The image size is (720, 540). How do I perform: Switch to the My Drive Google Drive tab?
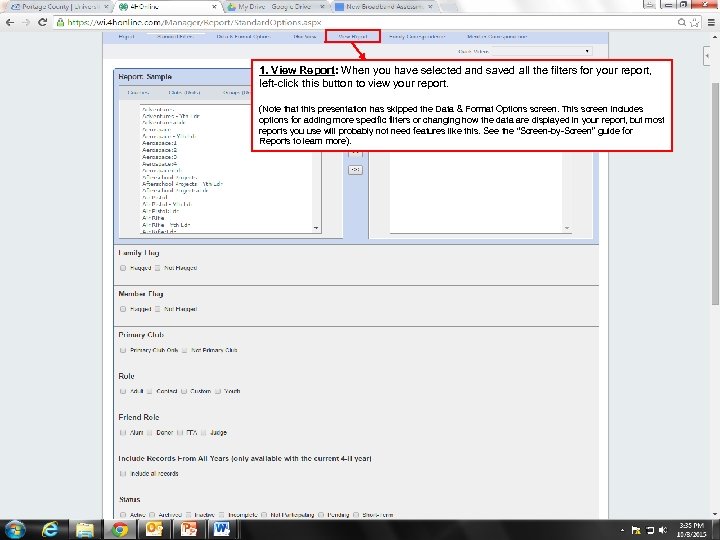pyautogui.click(x=276, y=6)
